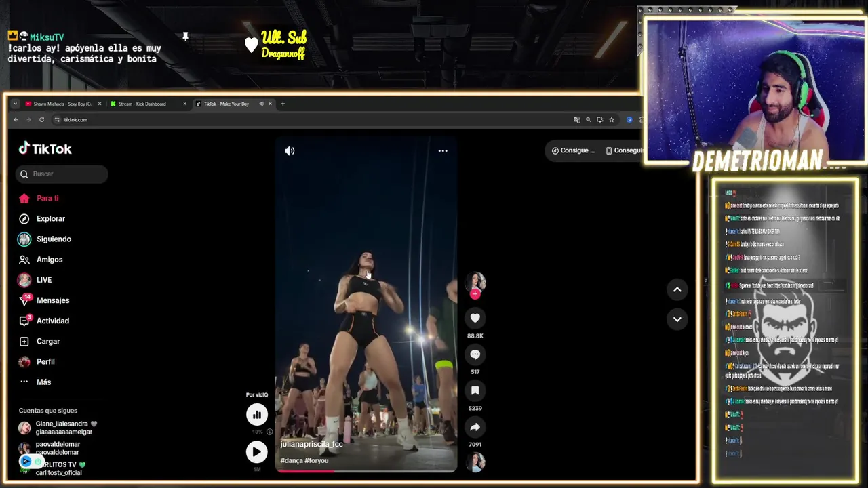The image size is (868, 488).
Task: Open the Explorar compass icon
Action: pyautogui.click(x=24, y=218)
